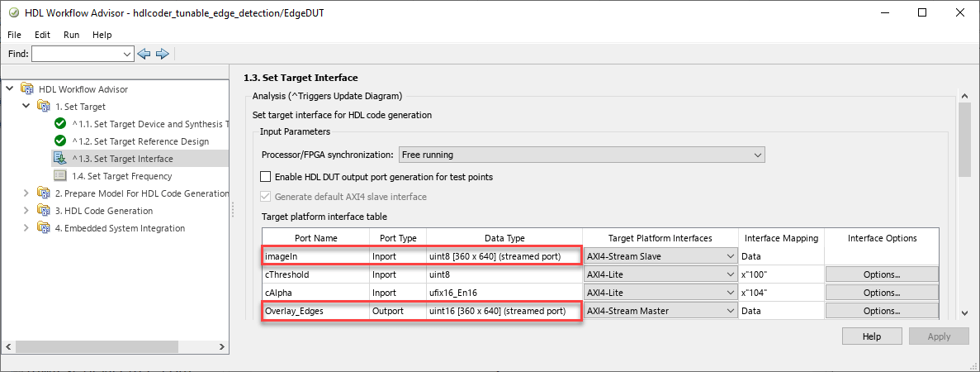Click the Set Target Frequency task icon
Viewport: 980px width, 372px height.
coord(60,176)
